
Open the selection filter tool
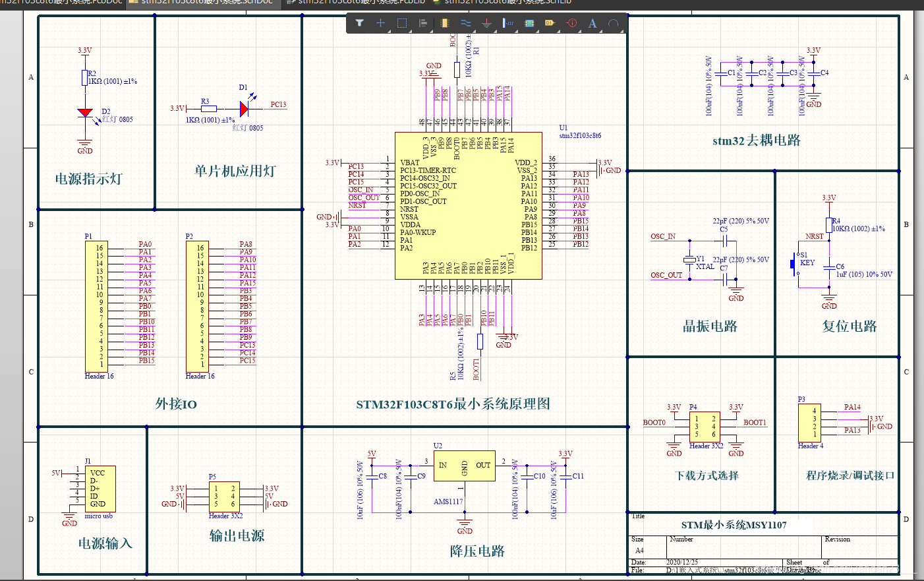[x=360, y=23]
